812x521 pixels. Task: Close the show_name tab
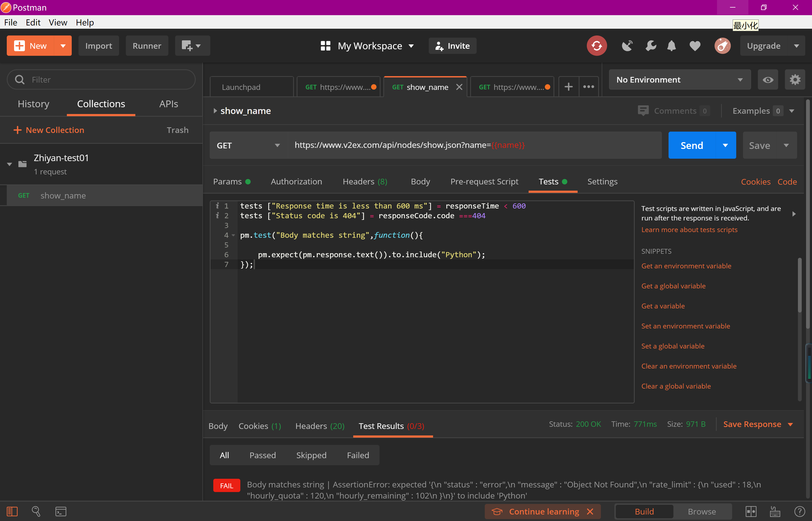459,87
